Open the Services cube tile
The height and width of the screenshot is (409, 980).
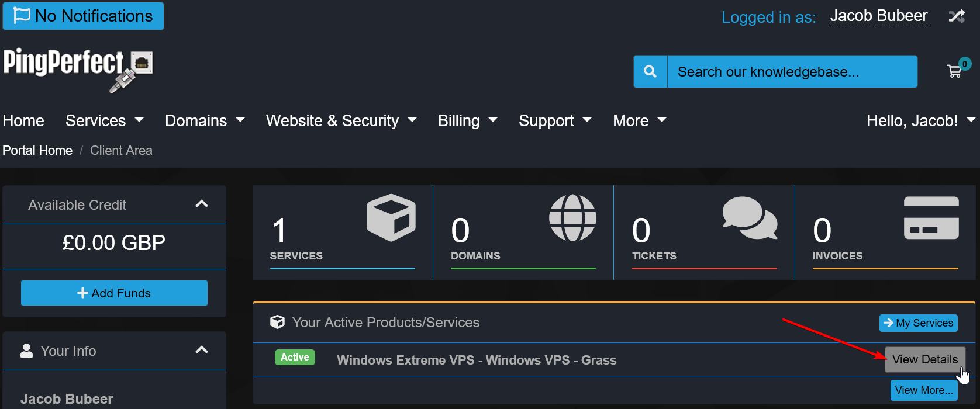pos(343,233)
